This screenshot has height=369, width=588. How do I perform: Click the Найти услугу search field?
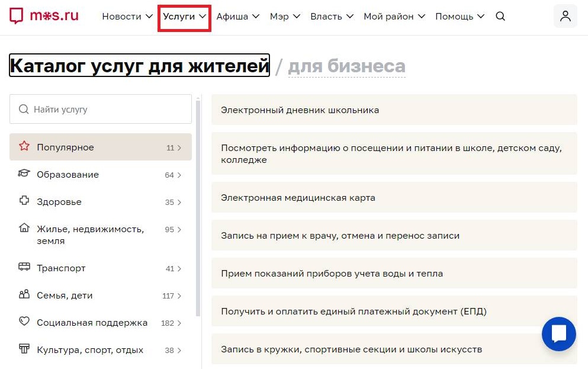(101, 109)
